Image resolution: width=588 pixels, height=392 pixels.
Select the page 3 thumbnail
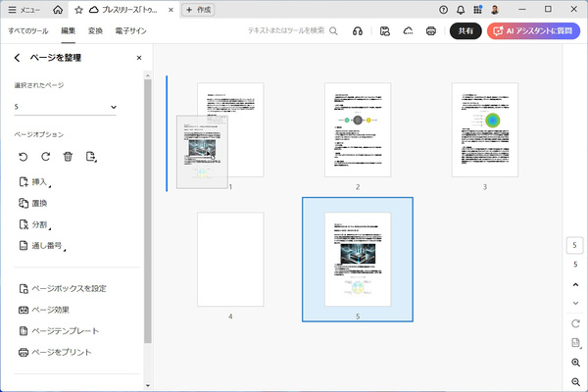click(x=484, y=129)
